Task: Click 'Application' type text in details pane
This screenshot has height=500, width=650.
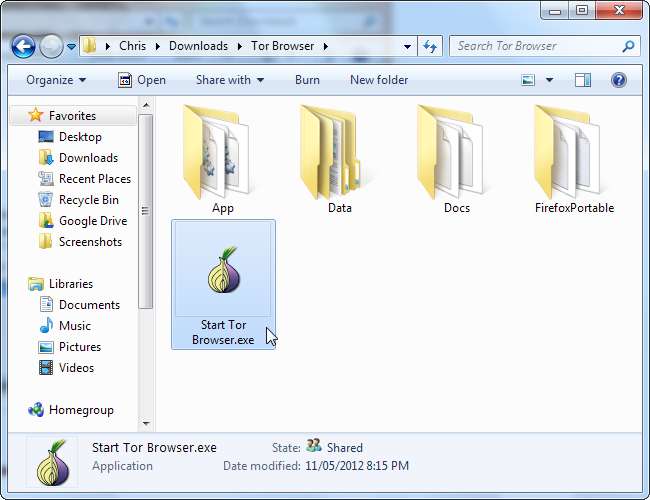Action: 122,466
